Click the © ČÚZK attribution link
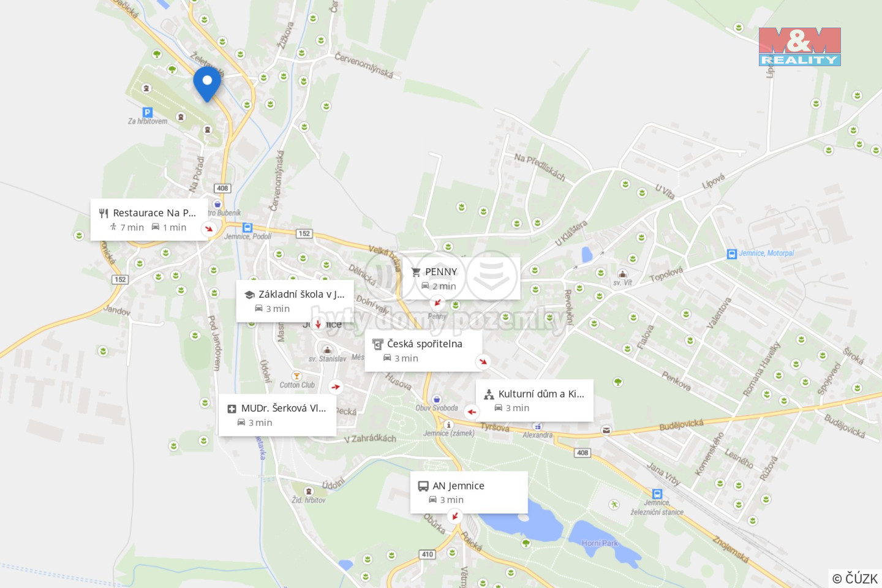882x588 pixels. pos(855,578)
